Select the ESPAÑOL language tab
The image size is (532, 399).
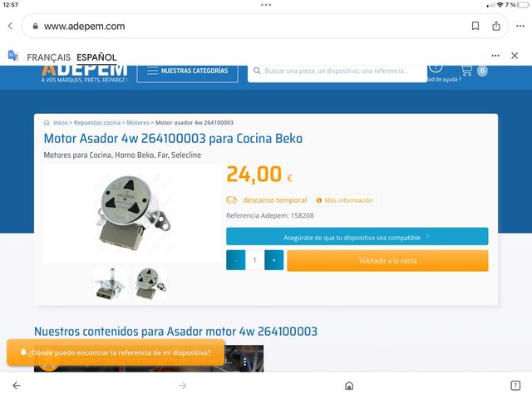click(x=96, y=57)
